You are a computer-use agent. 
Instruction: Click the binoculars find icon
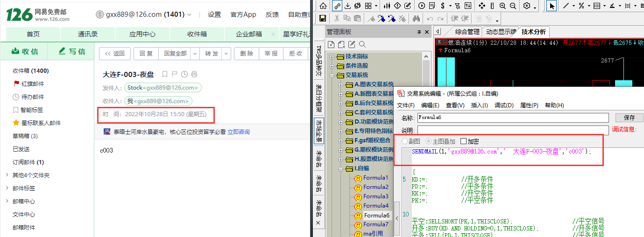(417, 19)
